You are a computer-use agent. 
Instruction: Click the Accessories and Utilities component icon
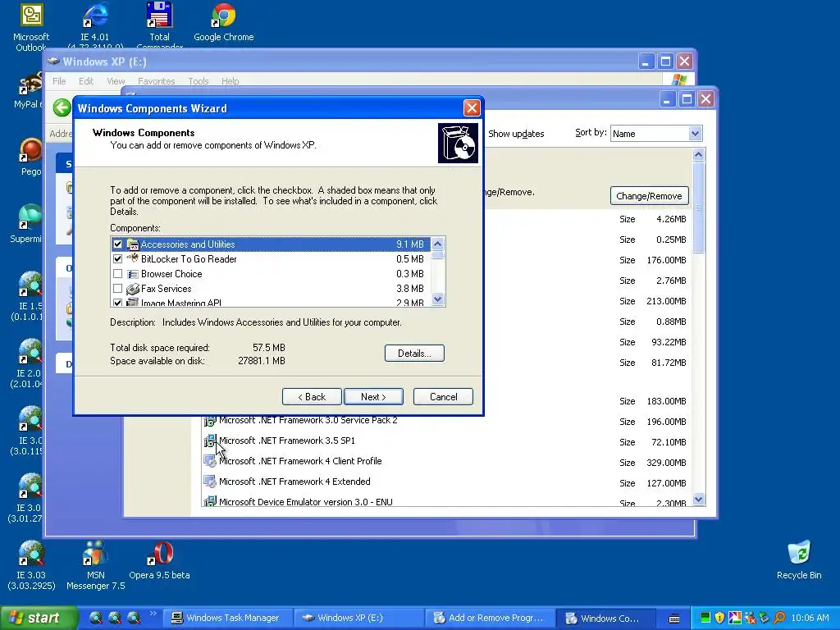(132, 244)
